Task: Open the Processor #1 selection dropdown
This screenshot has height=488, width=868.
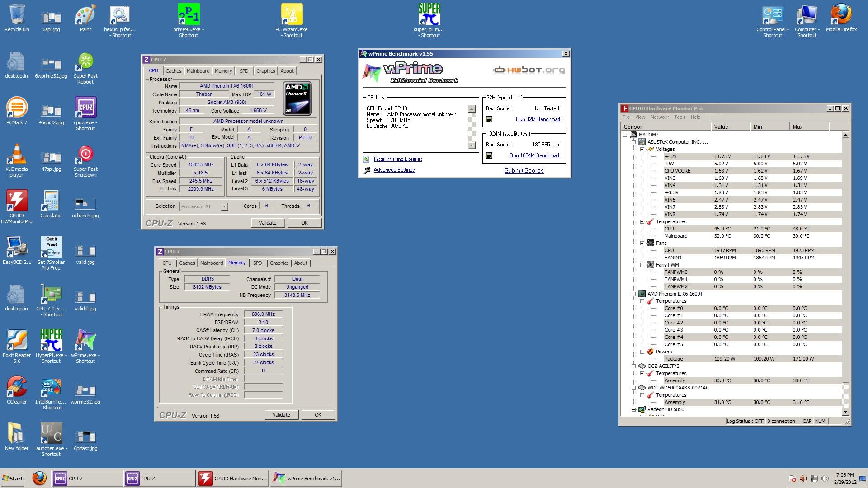Action: (204, 206)
